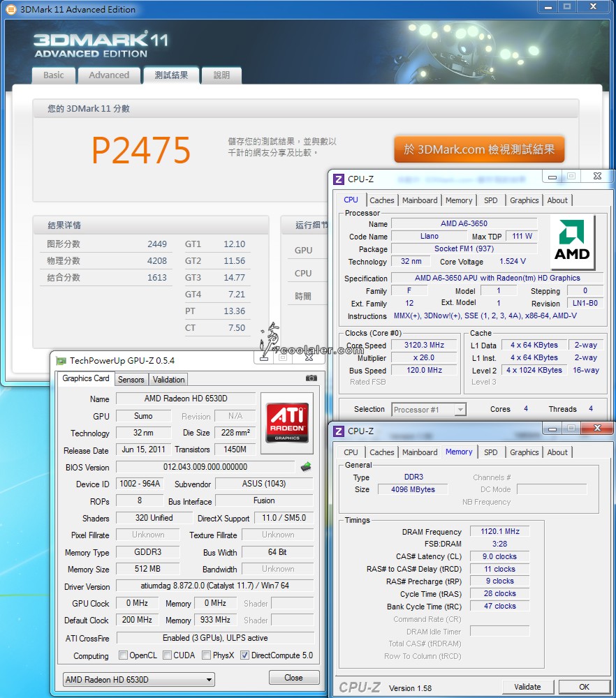Click the Subvendor value ASUS (1043)
Viewport: 616px width, 698px height.
(x=264, y=484)
